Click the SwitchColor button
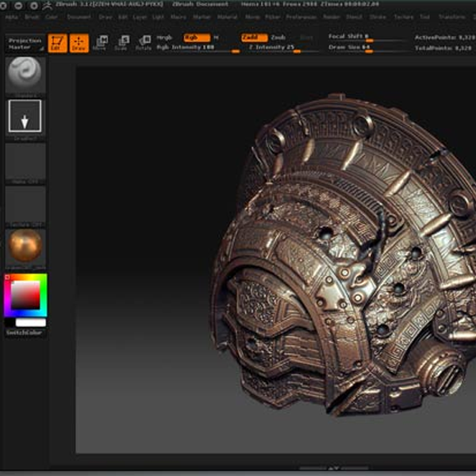 click(x=25, y=332)
